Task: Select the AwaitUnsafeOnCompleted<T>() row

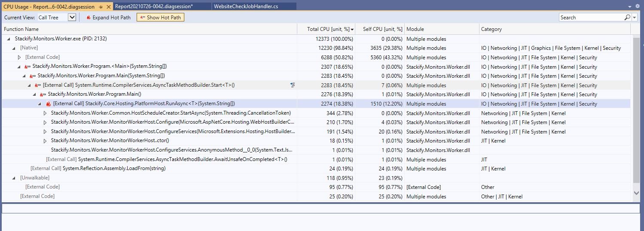Action: pyautogui.click(x=316, y=159)
